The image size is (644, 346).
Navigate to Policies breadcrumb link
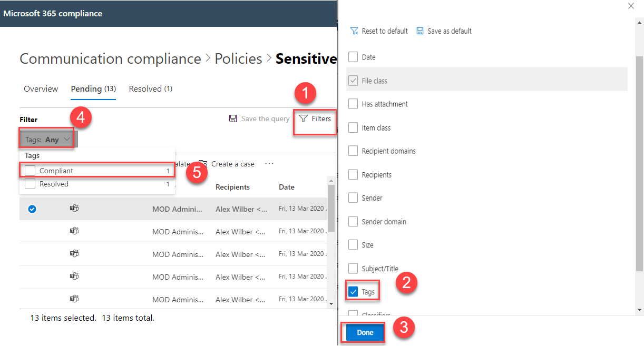pos(238,58)
